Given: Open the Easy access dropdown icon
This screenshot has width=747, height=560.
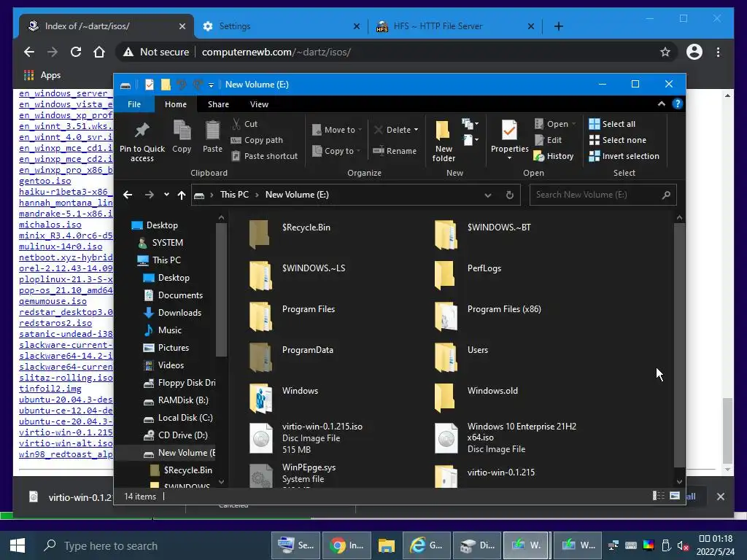Looking at the screenshot, I should (471, 140).
